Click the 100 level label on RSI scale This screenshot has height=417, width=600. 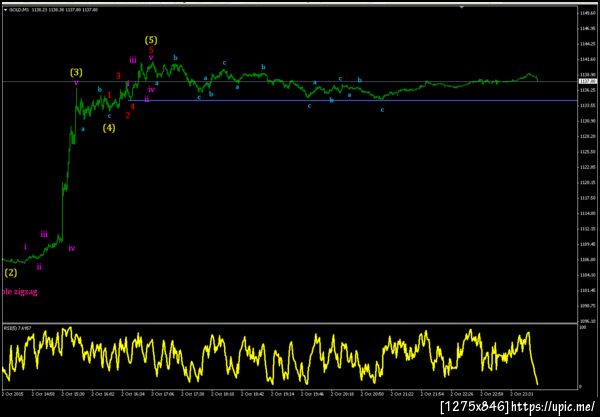[584, 328]
